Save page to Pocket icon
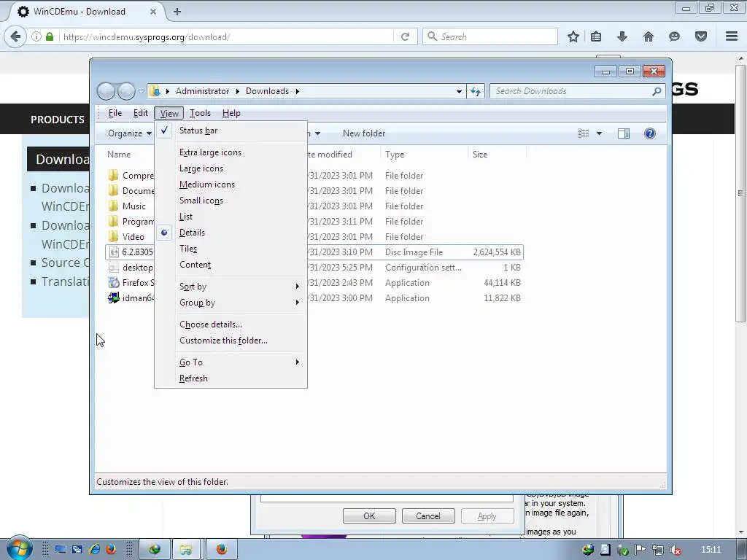This screenshot has width=747, height=560. (x=700, y=36)
